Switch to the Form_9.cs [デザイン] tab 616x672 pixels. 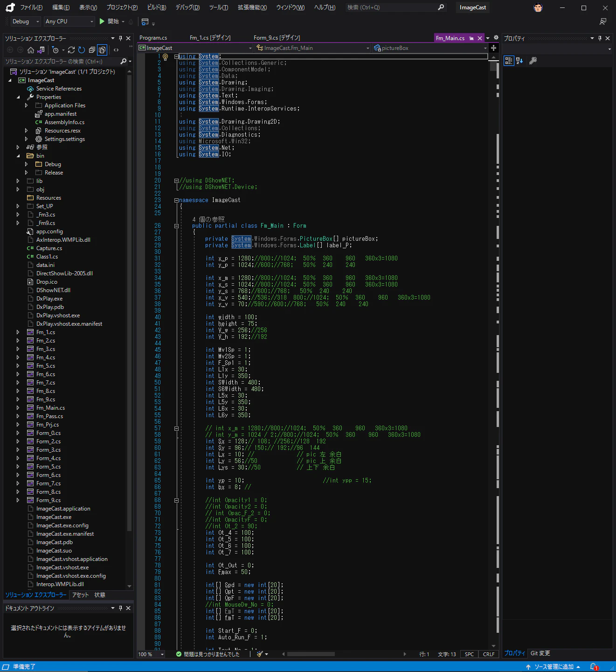tap(277, 38)
